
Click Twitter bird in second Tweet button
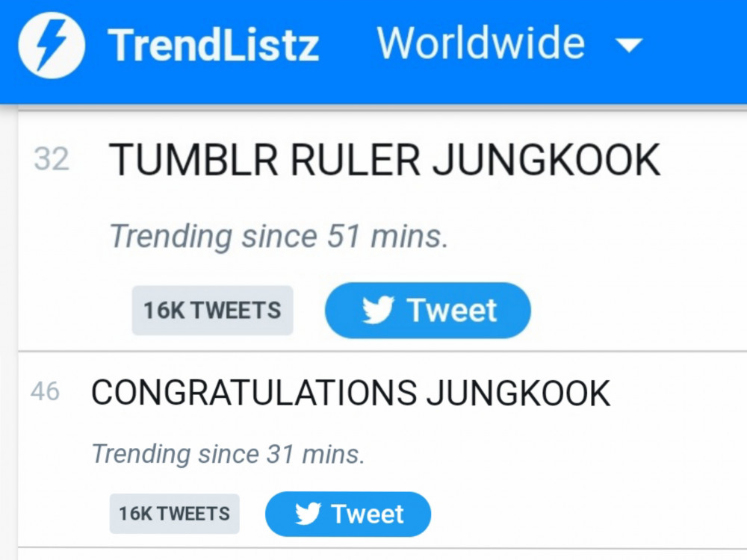coord(308,514)
